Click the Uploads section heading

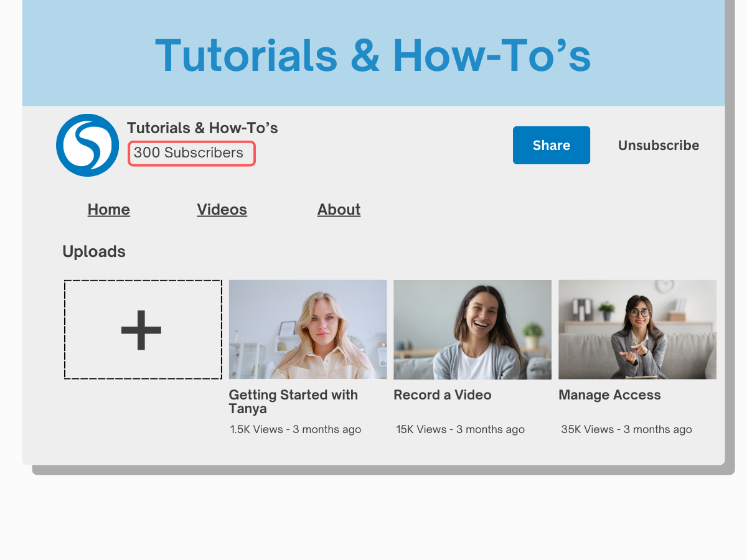click(94, 252)
